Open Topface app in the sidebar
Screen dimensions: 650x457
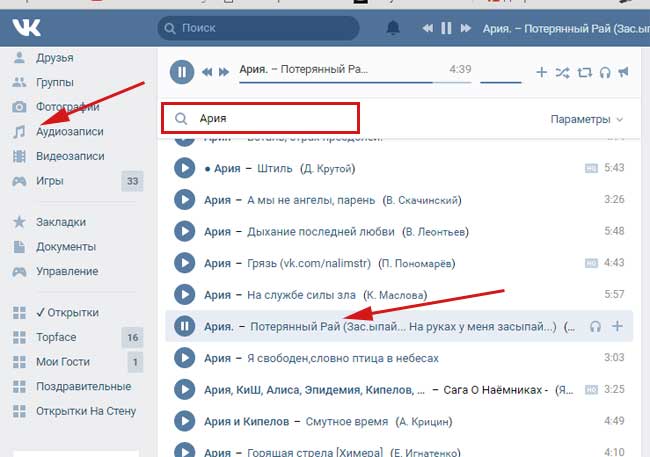(x=56, y=337)
